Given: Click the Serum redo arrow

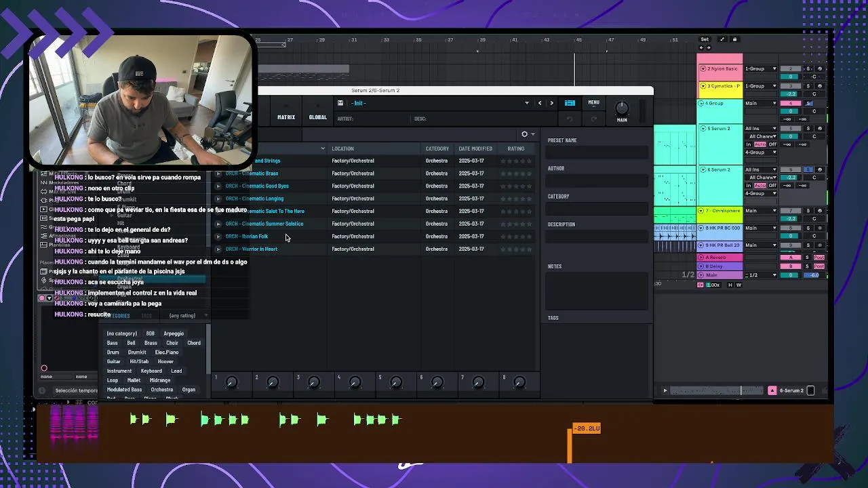Looking at the screenshot, I should [594, 119].
